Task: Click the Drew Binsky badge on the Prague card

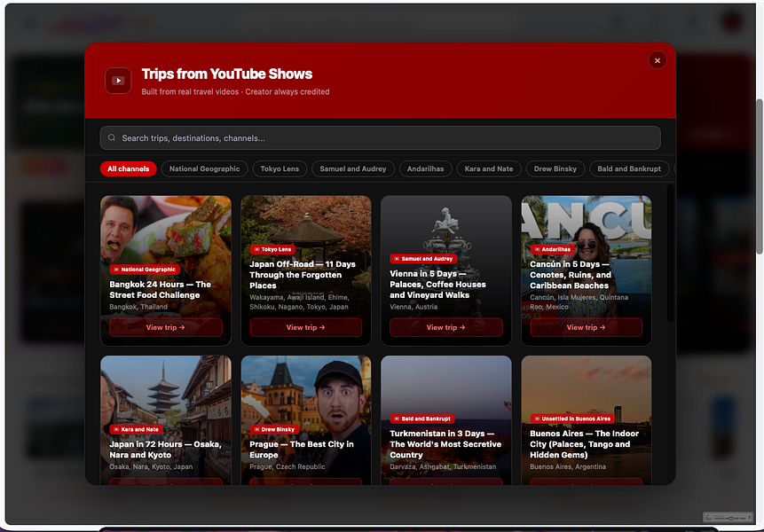Action: coord(274,429)
